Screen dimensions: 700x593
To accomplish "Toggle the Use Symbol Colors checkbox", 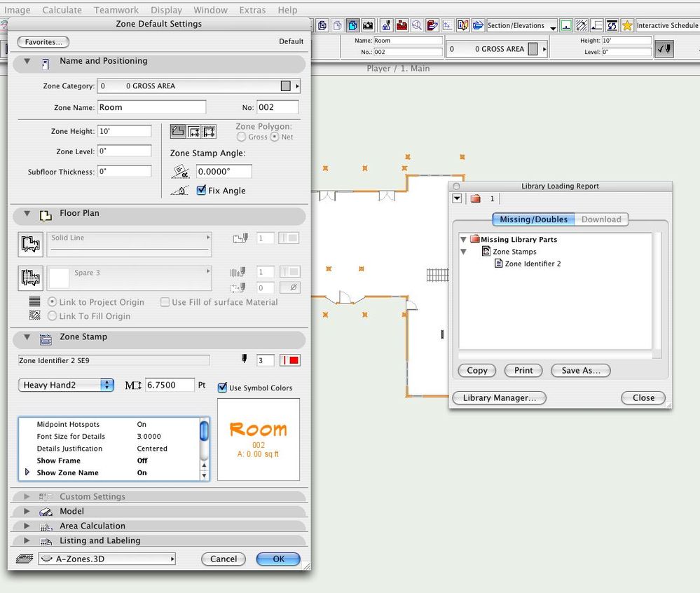I will 222,388.
